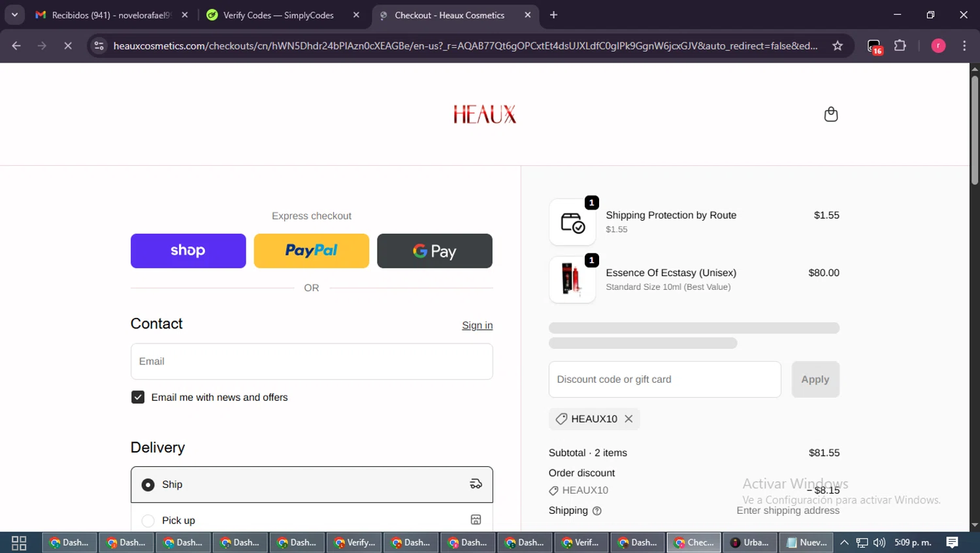Click the "Enter shipping address" text
The width and height of the screenshot is (980, 553).
click(x=788, y=511)
